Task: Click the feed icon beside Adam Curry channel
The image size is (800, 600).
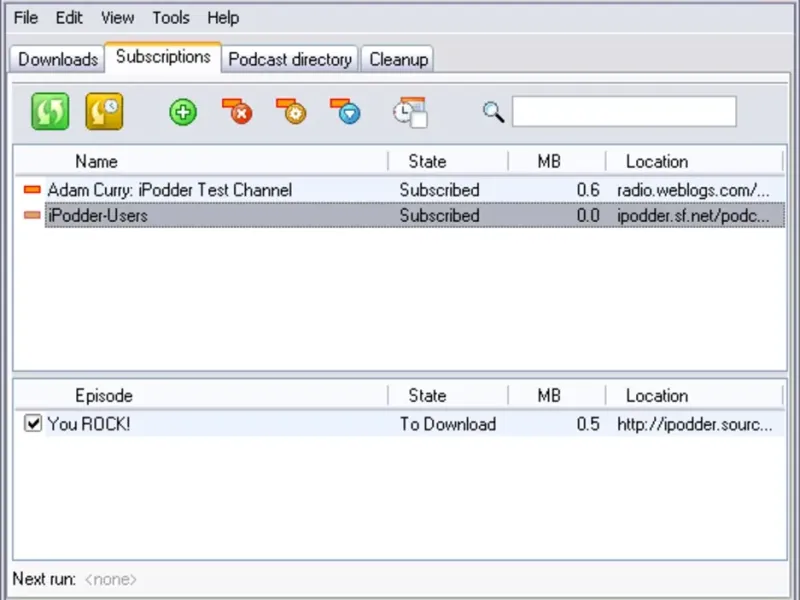Action: pyautogui.click(x=32, y=190)
